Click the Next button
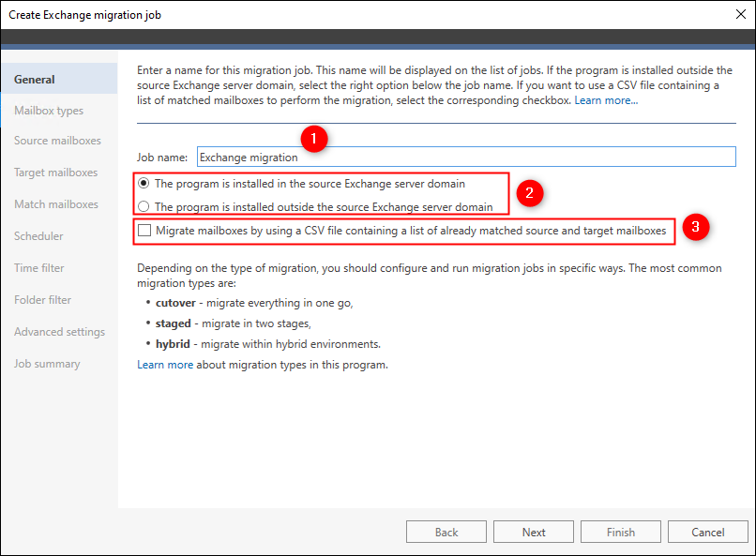The image size is (756, 556). coord(534,532)
